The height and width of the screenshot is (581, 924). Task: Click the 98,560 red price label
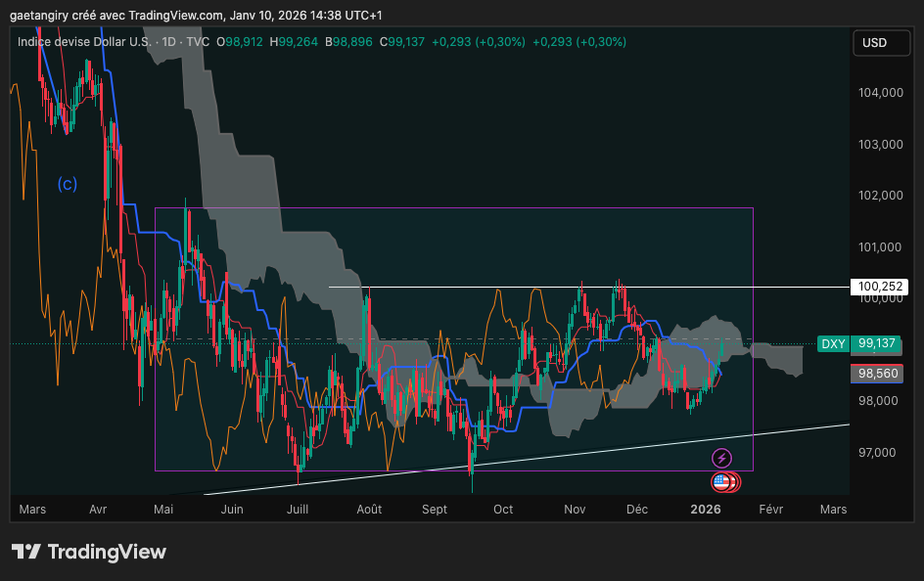click(878, 373)
